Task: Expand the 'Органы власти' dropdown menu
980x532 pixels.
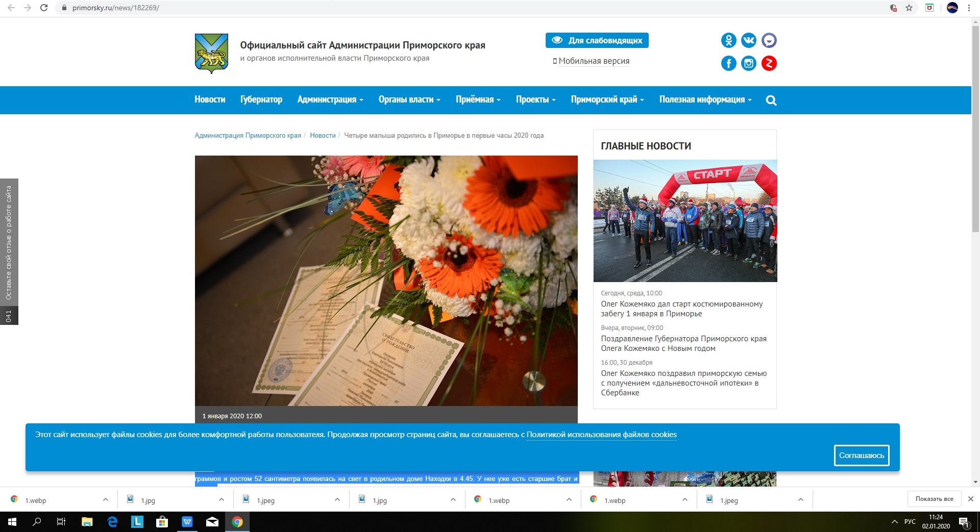Action: 409,99
